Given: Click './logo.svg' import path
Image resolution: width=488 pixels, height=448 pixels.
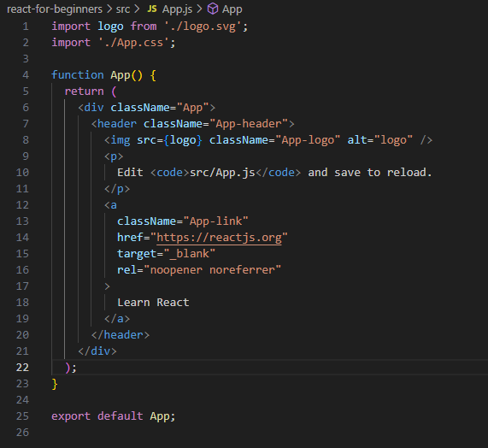Looking at the screenshot, I should pyautogui.click(x=203, y=27).
